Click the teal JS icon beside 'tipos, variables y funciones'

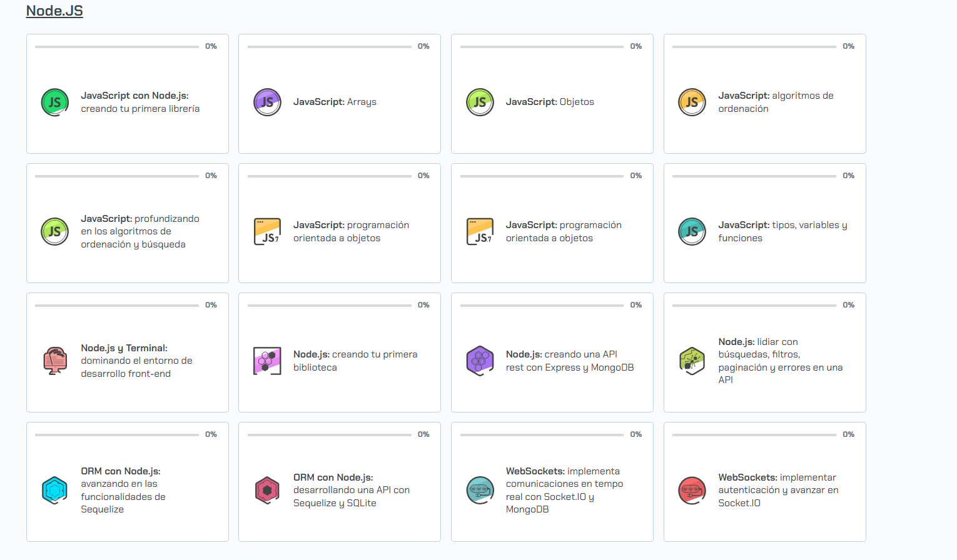click(x=692, y=232)
